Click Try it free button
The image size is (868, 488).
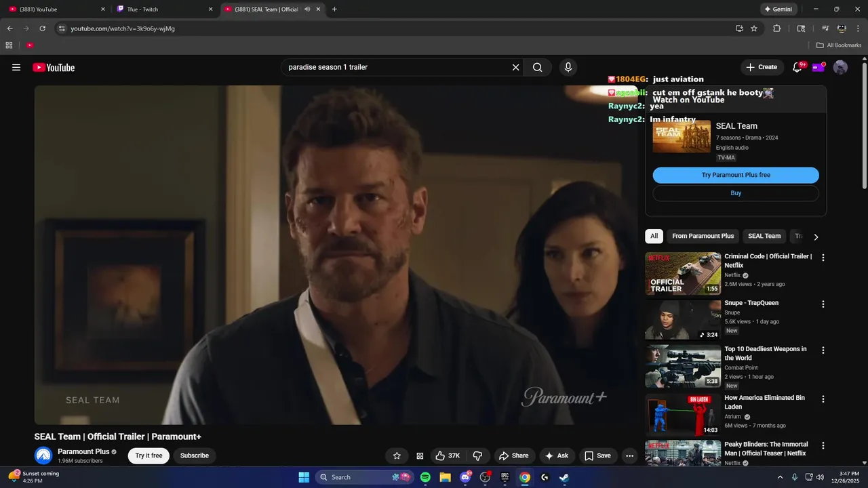coord(149,455)
